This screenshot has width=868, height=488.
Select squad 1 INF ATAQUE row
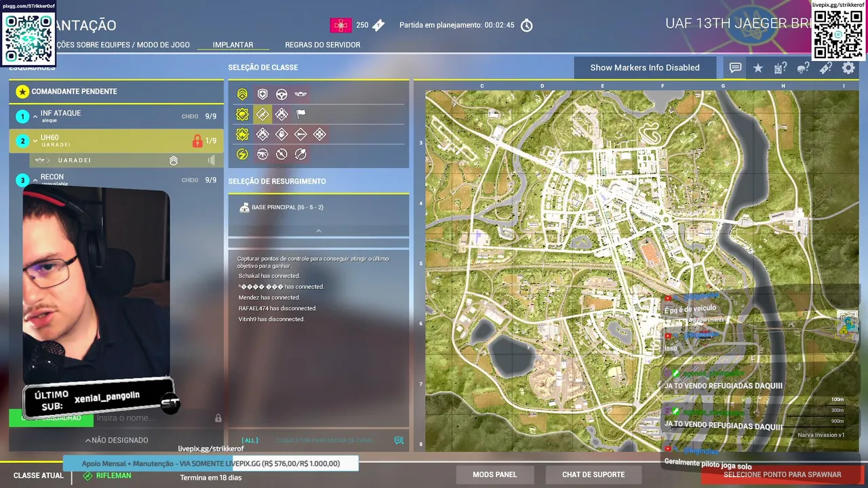[x=116, y=117]
